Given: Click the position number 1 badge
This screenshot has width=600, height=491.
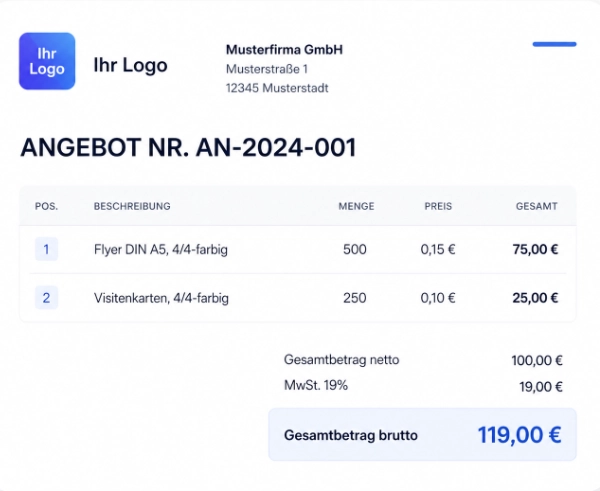Looking at the screenshot, I should click(x=46, y=249).
